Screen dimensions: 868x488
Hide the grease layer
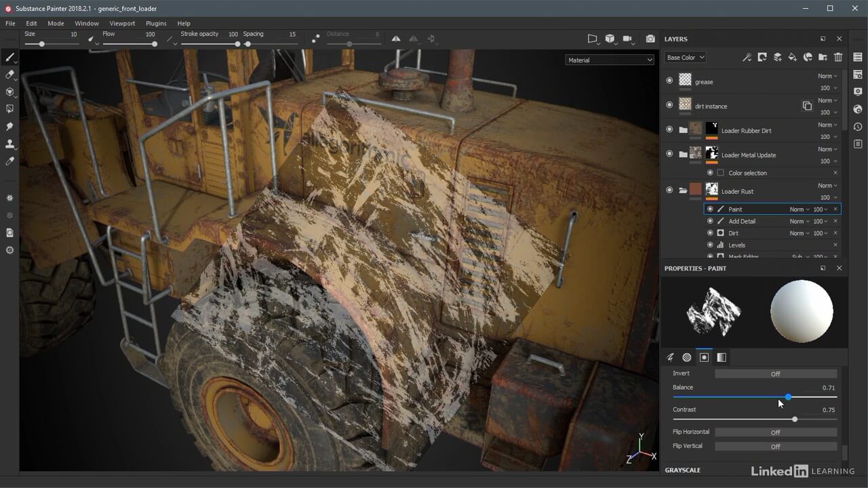click(669, 81)
